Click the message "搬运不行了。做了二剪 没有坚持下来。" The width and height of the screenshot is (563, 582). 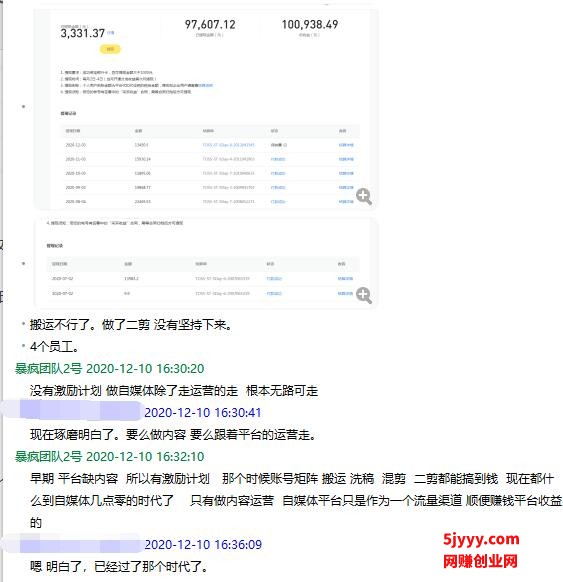pyautogui.click(x=131, y=325)
